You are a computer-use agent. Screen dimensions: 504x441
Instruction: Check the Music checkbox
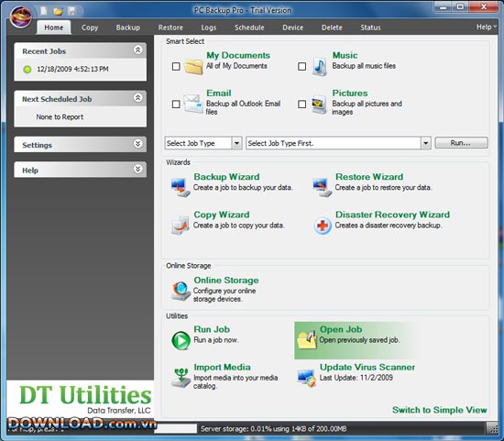tap(301, 66)
